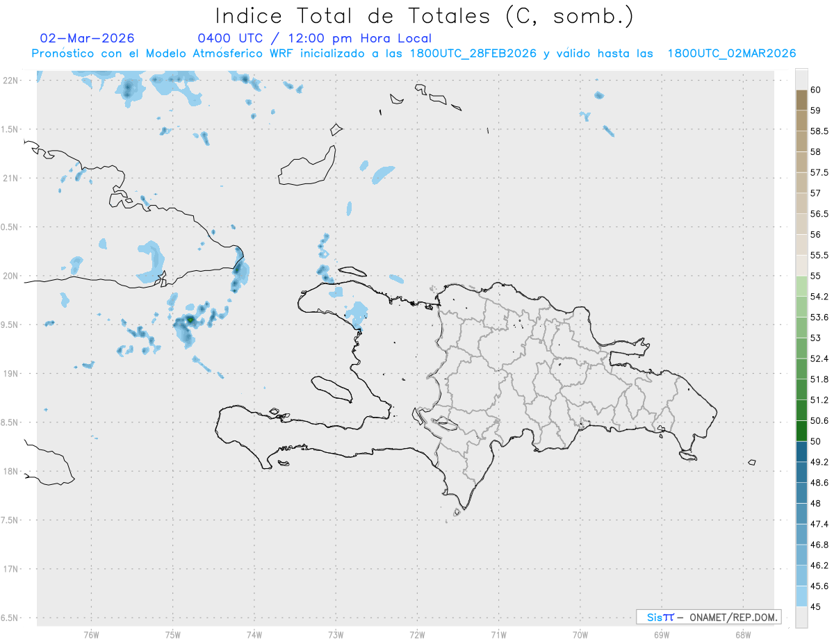The height and width of the screenshot is (644, 834).
Task: Click the "49.2" colorbar label
Action: (819, 462)
